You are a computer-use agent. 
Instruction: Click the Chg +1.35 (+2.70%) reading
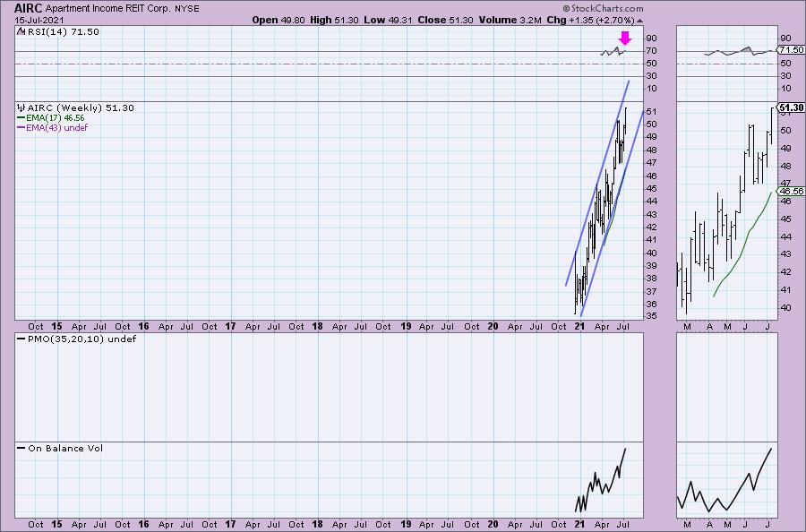591,20
